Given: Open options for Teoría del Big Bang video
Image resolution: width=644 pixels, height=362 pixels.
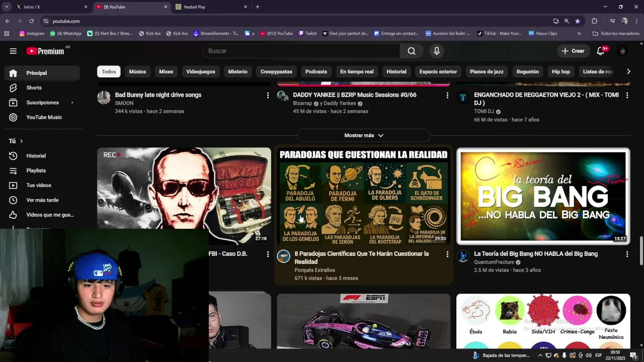Looking at the screenshot, I should 627,254.
